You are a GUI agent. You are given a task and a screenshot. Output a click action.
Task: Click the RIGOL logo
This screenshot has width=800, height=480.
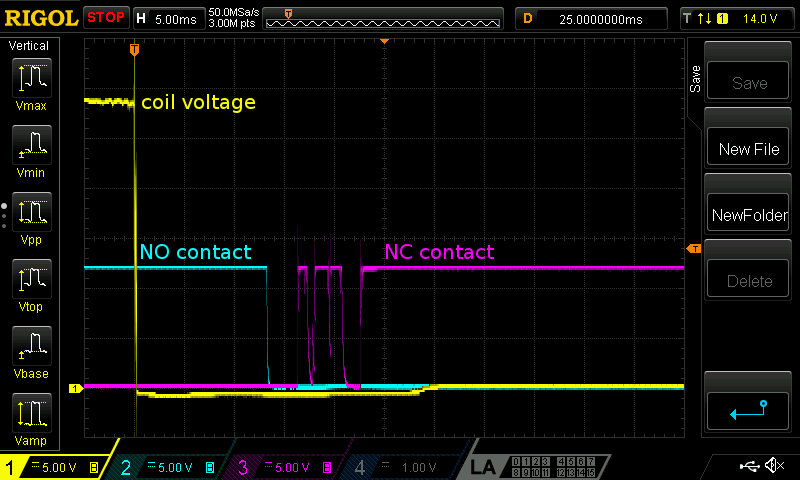coord(41,18)
